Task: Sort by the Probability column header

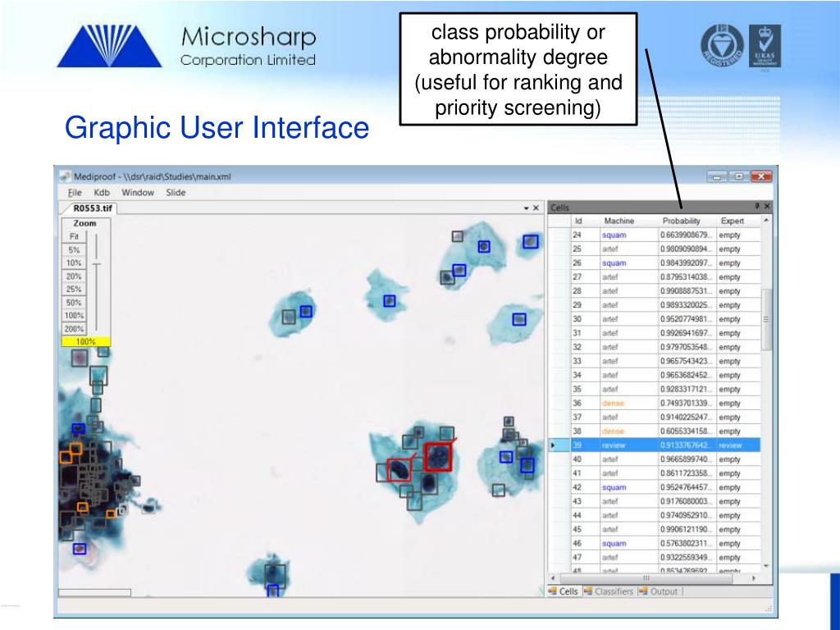Action: point(682,221)
